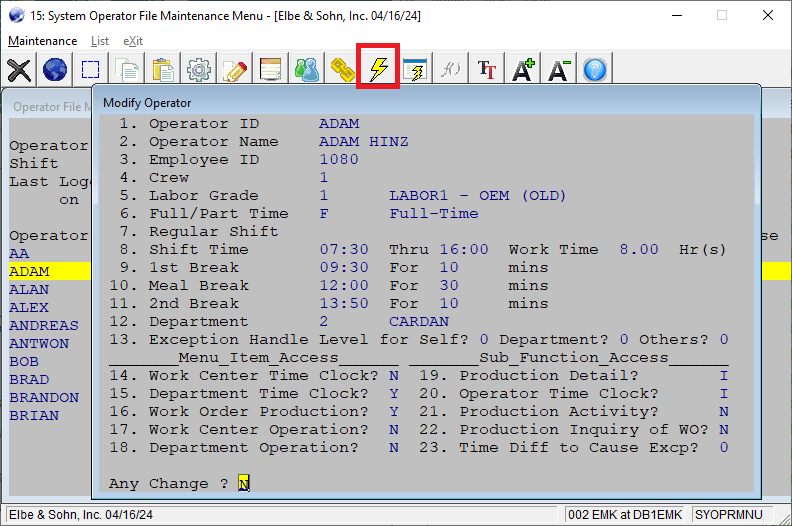
Task: Click the status bar text 002 EMK at DB1EMK
Action: click(625, 515)
